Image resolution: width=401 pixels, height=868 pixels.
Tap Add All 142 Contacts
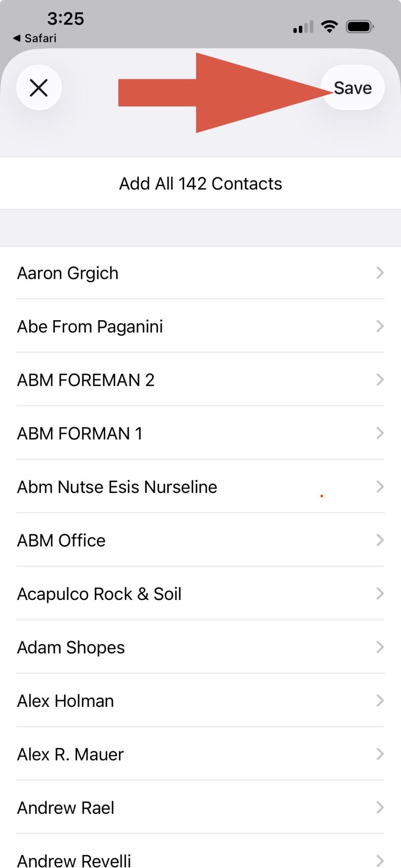point(200,184)
